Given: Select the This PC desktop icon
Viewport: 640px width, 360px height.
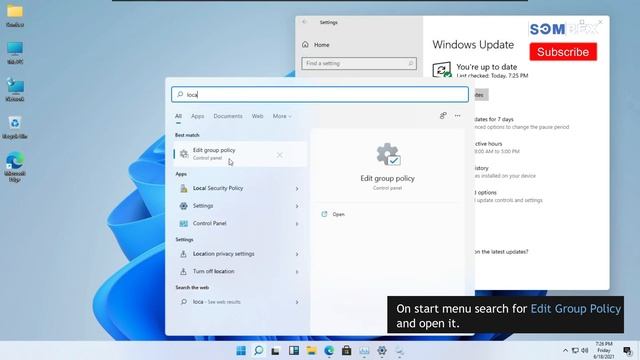Looking at the screenshot, I should 15,53.
